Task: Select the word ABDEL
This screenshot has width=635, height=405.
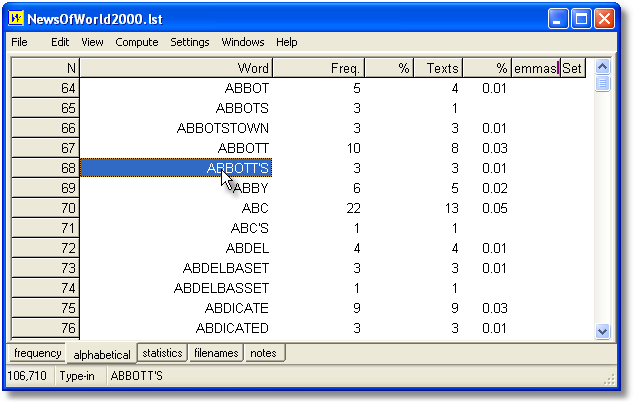Action: click(x=247, y=248)
